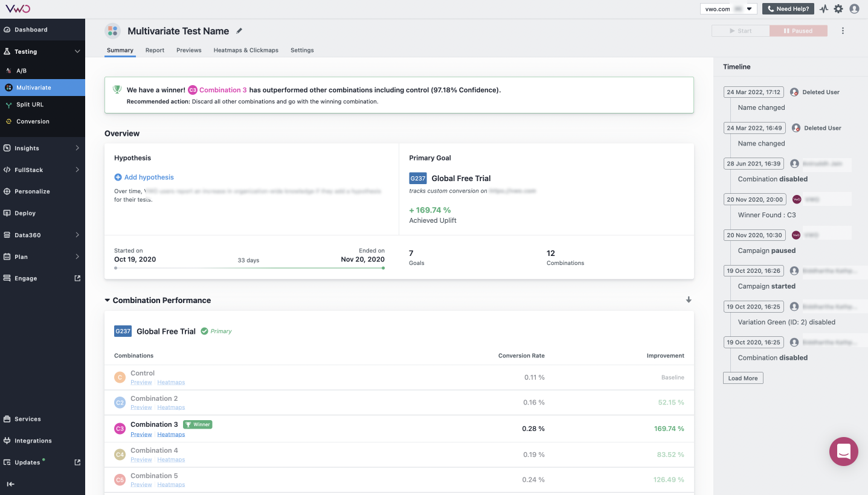Screen dimensions: 868x495
Task: Click the download arrow for Combination Performance
Action: 689,300
